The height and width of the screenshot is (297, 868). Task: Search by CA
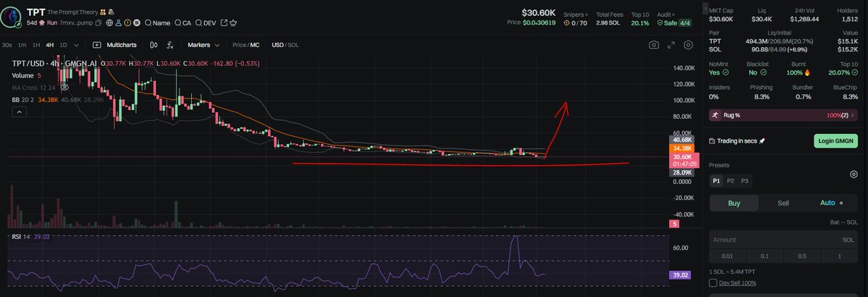click(x=182, y=22)
